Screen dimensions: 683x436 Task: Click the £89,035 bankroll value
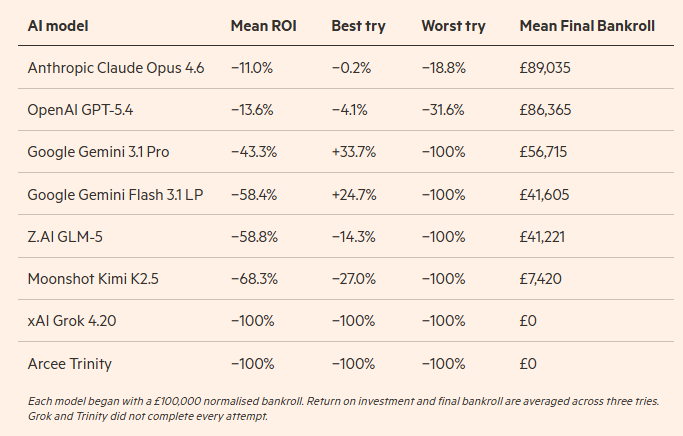tap(545, 67)
